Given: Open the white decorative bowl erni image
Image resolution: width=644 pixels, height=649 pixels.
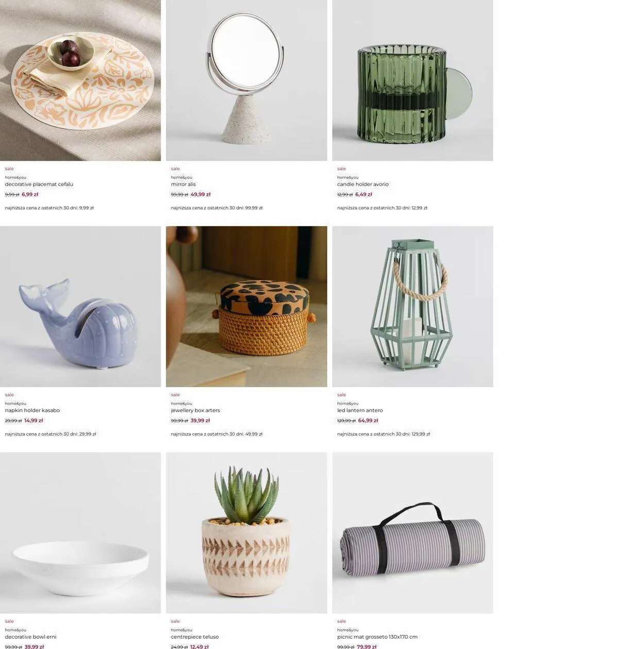Looking at the screenshot, I should (x=80, y=532).
